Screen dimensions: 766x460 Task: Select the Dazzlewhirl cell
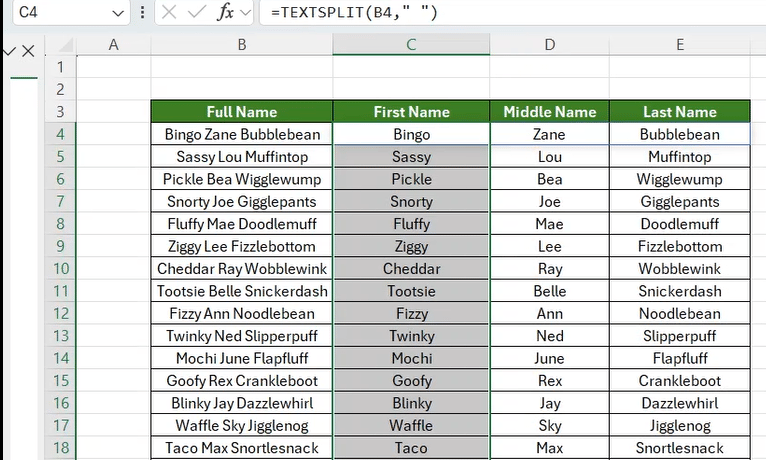680,403
